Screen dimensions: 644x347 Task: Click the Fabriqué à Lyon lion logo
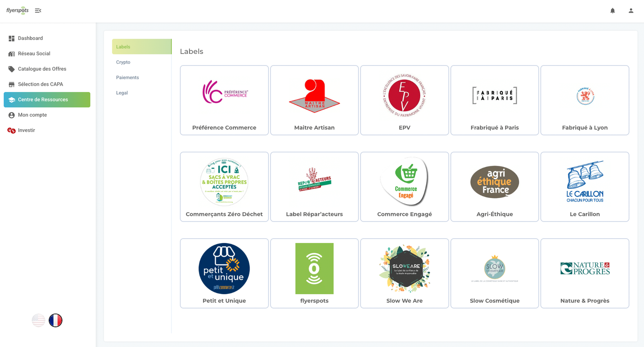tap(585, 96)
